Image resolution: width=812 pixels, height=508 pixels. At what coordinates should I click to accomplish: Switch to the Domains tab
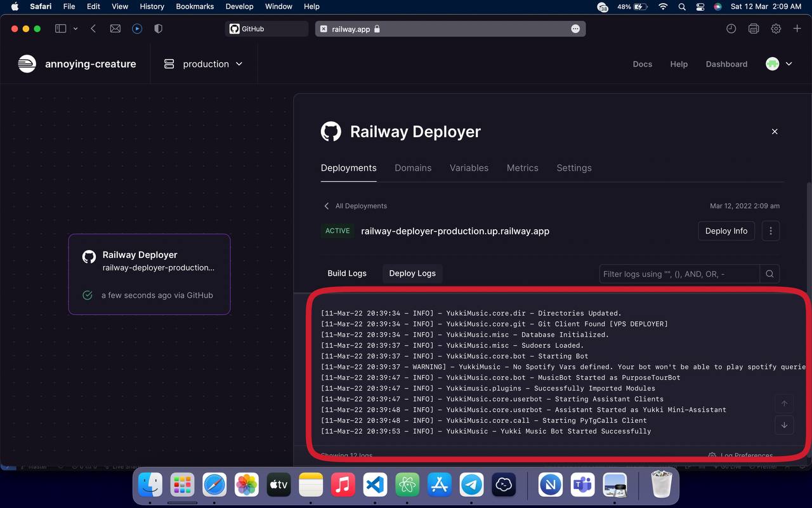click(x=413, y=168)
